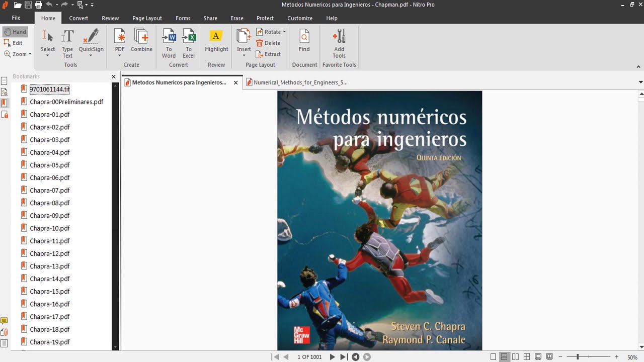This screenshot has height=362, width=644.
Task: Click the Rotate pages button
Action: tap(269, 32)
